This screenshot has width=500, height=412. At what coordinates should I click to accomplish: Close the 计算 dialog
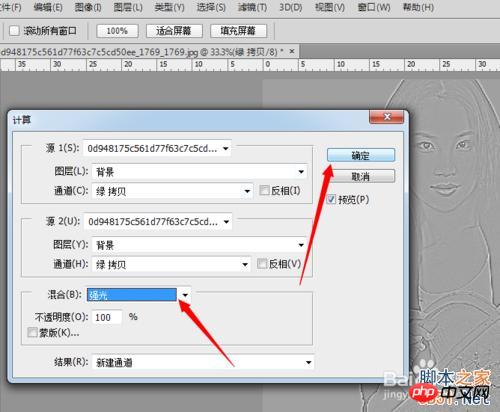(387, 117)
